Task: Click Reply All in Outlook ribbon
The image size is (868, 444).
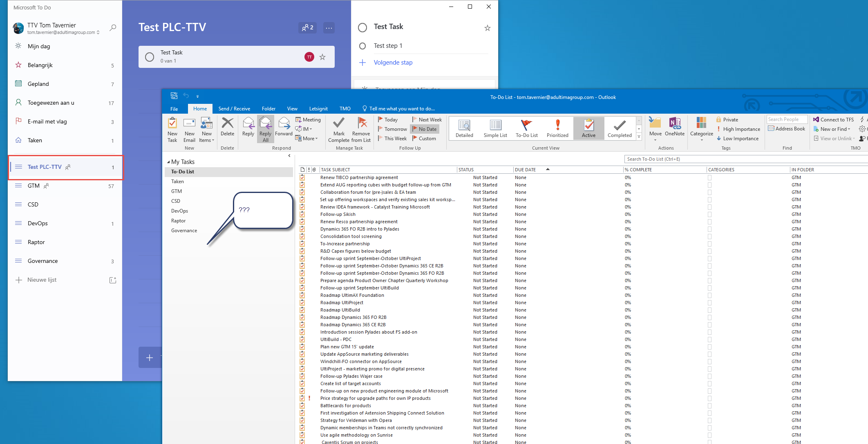Action: pyautogui.click(x=265, y=130)
